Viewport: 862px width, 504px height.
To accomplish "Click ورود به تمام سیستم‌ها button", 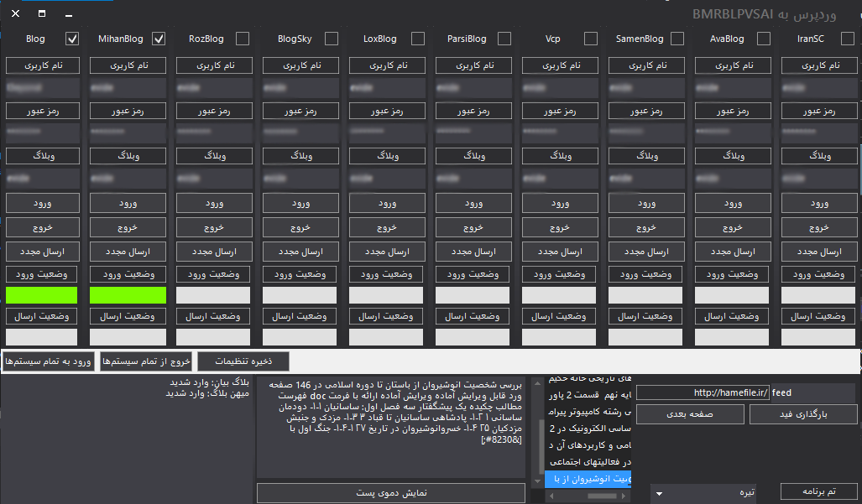I will [48, 361].
